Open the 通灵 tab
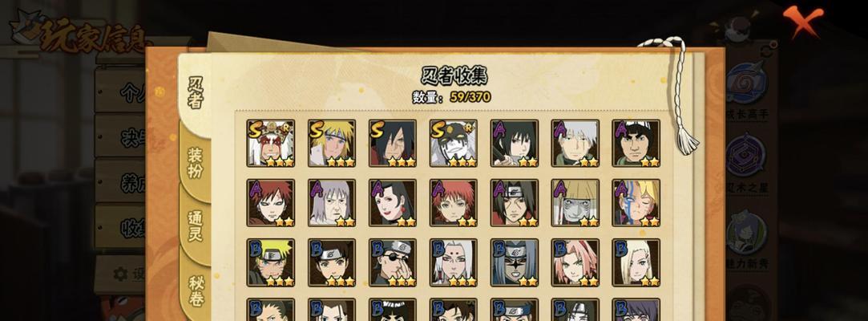Image resolution: width=868 pixels, height=321 pixels. click(196, 226)
